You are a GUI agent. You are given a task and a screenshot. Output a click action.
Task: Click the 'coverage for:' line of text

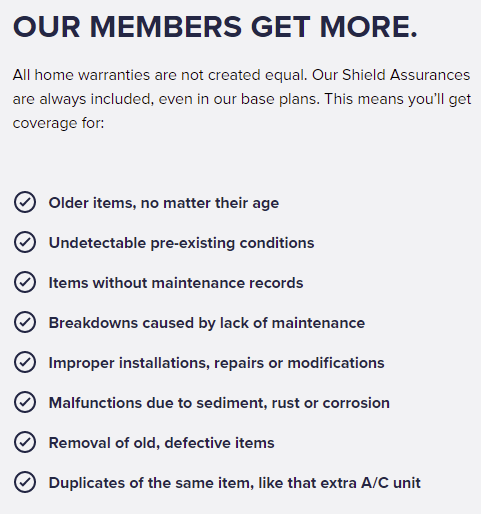[x=58, y=123]
